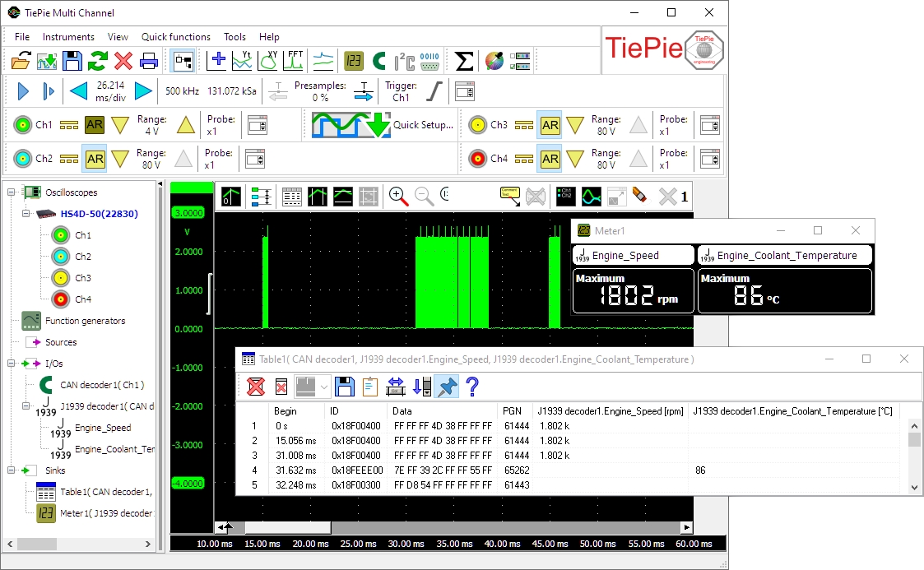
Task: Click the help question mark in Table1
Action: pos(472,387)
